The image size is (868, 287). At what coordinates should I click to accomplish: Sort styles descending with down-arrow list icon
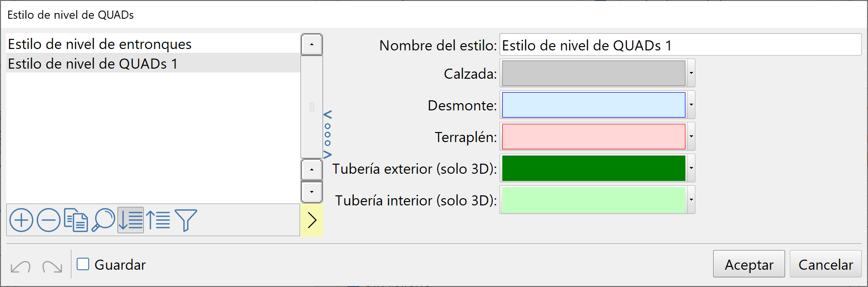tap(131, 220)
